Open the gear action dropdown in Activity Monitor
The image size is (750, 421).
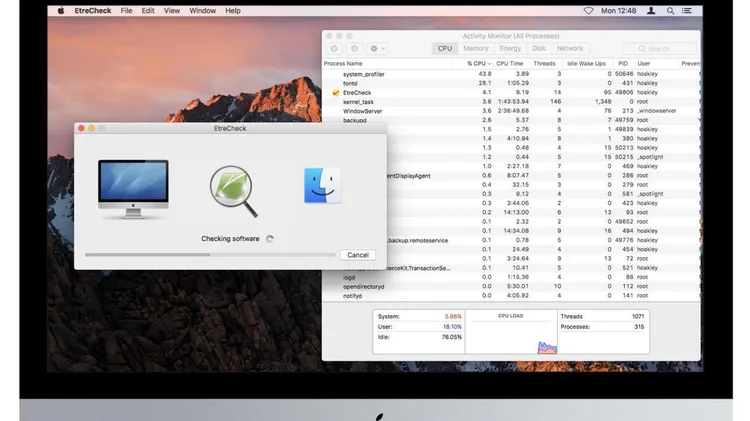click(377, 48)
